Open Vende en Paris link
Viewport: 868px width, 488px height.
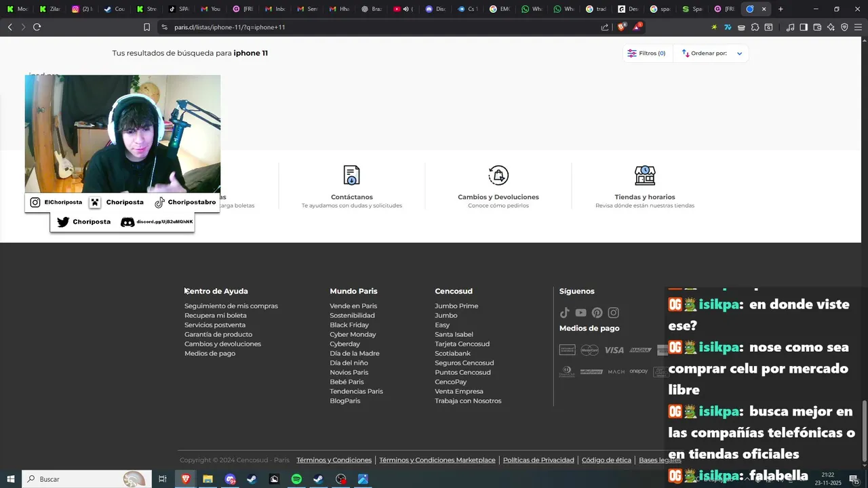point(353,306)
